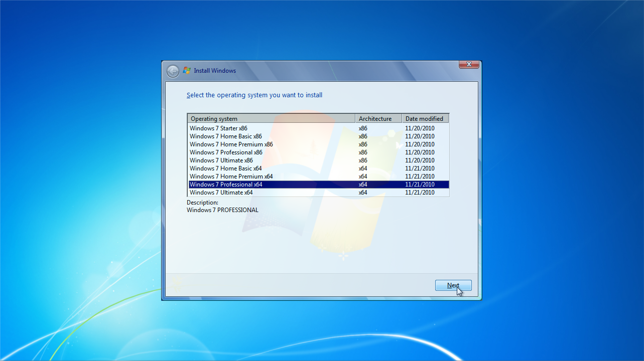Sort by Architecture column header

point(378,119)
